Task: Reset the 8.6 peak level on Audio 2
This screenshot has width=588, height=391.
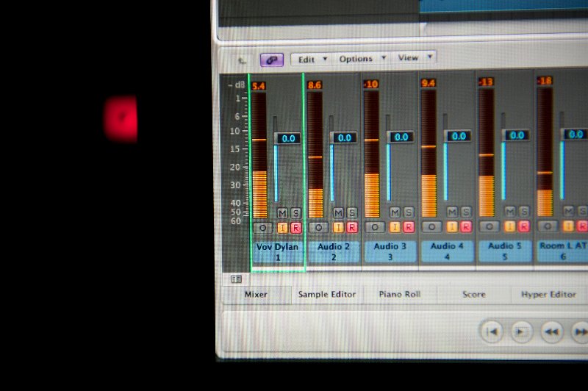Action: [x=315, y=85]
